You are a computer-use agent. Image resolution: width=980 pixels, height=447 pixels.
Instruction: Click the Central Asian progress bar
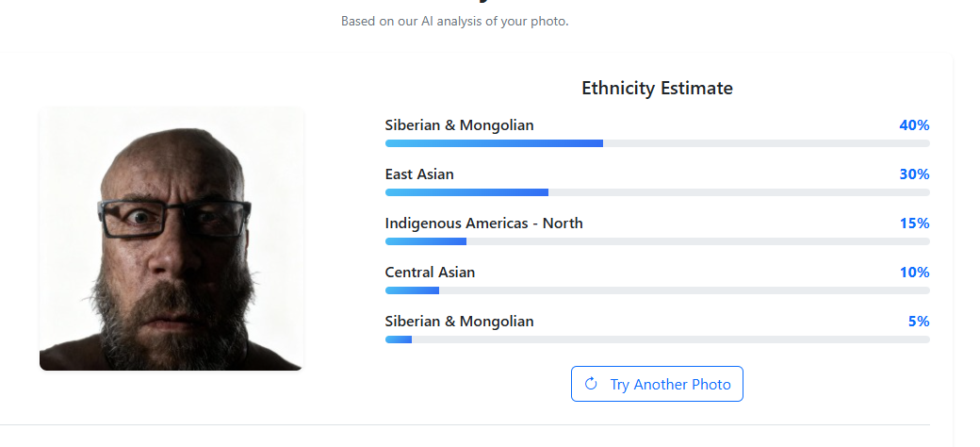coord(657,290)
